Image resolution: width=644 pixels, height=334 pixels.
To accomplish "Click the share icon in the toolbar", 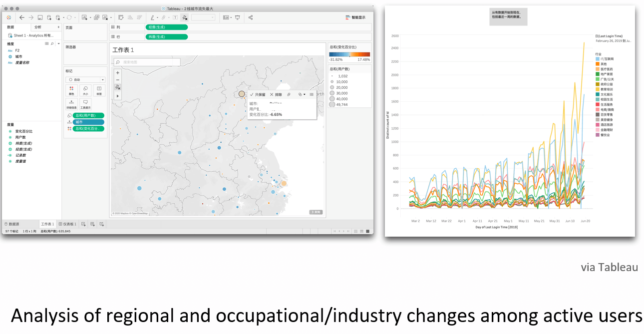I will 251,17.
